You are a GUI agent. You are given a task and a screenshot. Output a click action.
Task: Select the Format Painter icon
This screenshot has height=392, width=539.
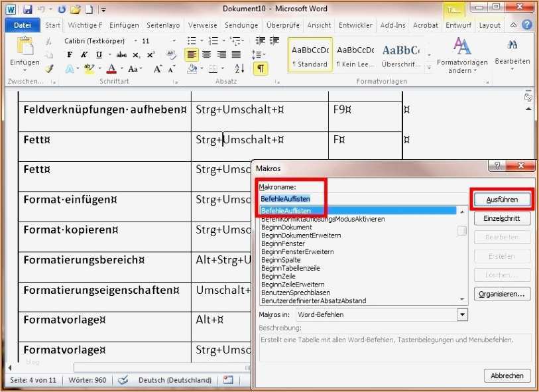click(49, 68)
